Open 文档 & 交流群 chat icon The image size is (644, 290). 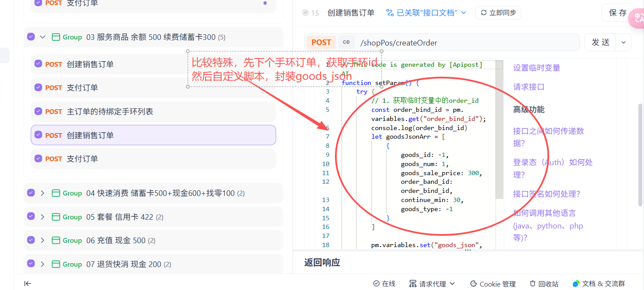click(x=576, y=284)
